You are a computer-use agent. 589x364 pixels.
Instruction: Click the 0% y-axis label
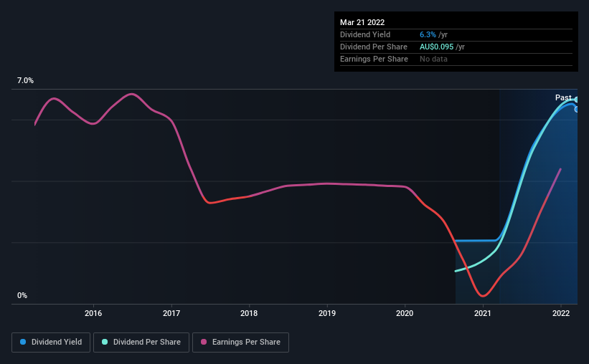point(22,295)
